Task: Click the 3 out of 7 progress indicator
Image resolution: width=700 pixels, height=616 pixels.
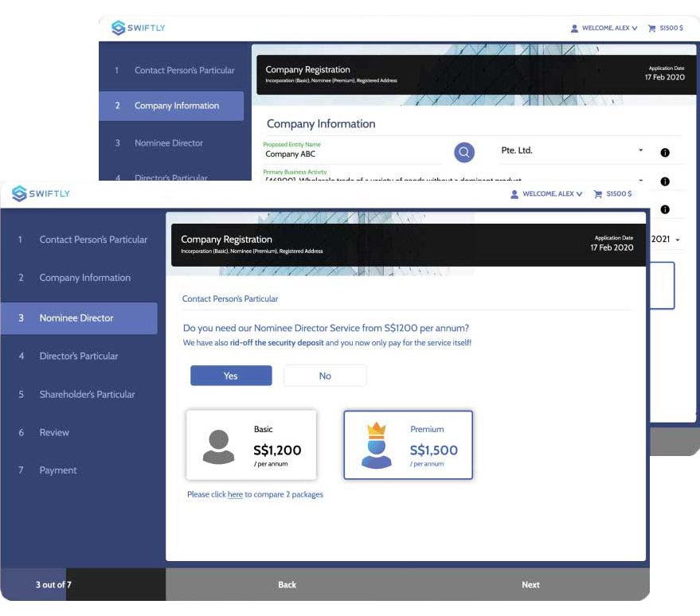Action: [53, 584]
